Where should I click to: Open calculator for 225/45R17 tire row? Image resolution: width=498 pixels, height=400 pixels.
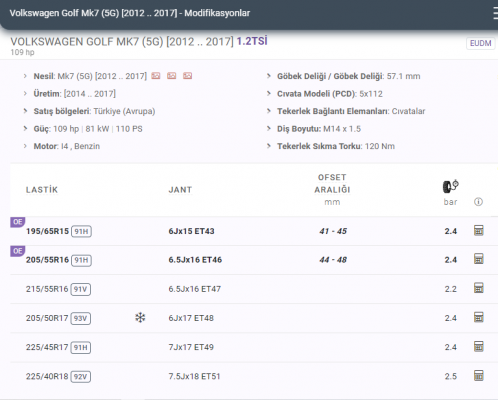coord(479,347)
